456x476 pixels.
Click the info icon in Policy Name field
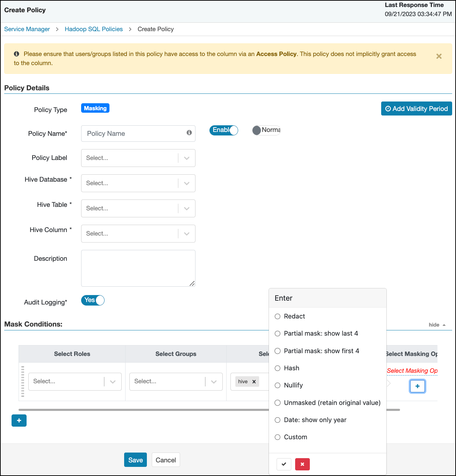coord(189,133)
